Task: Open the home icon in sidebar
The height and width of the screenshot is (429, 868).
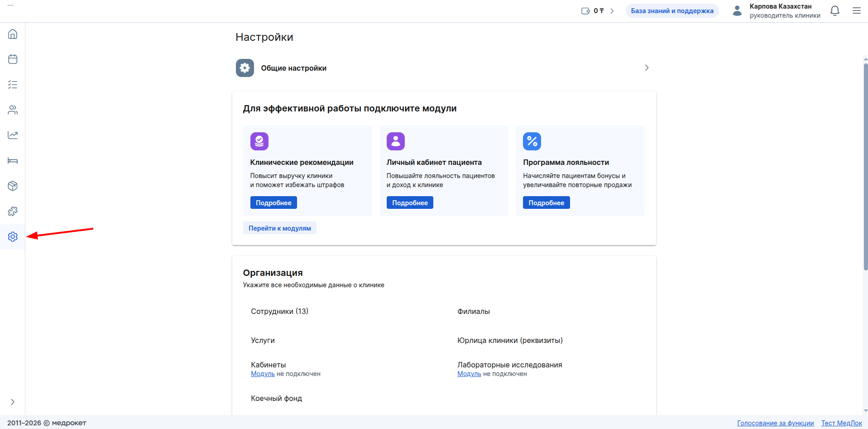Action: click(x=13, y=34)
